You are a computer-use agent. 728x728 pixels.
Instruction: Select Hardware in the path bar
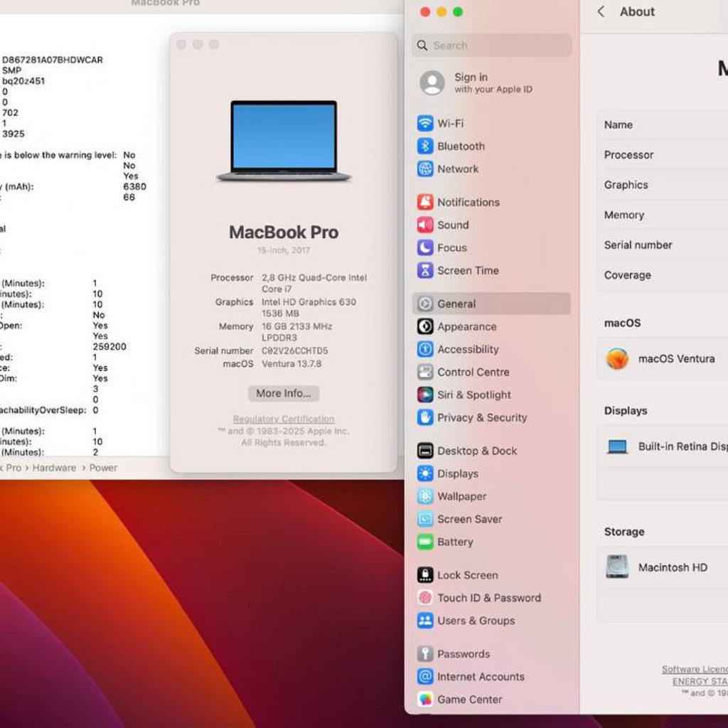click(x=54, y=468)
